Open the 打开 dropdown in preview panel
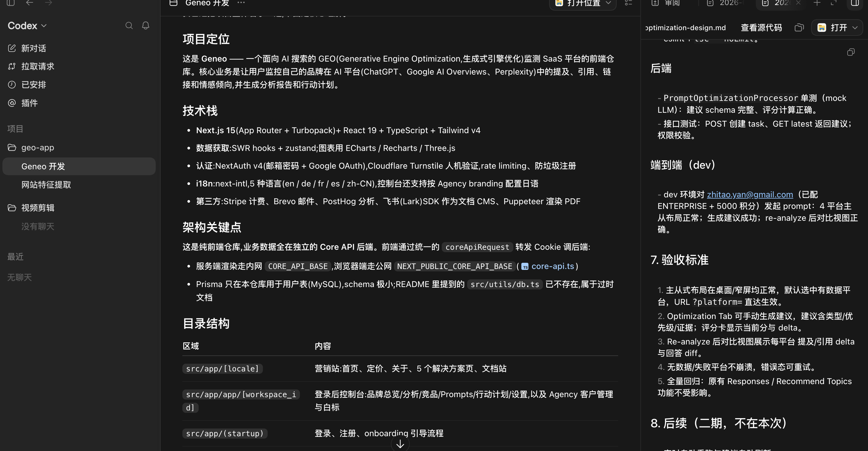 837,28
